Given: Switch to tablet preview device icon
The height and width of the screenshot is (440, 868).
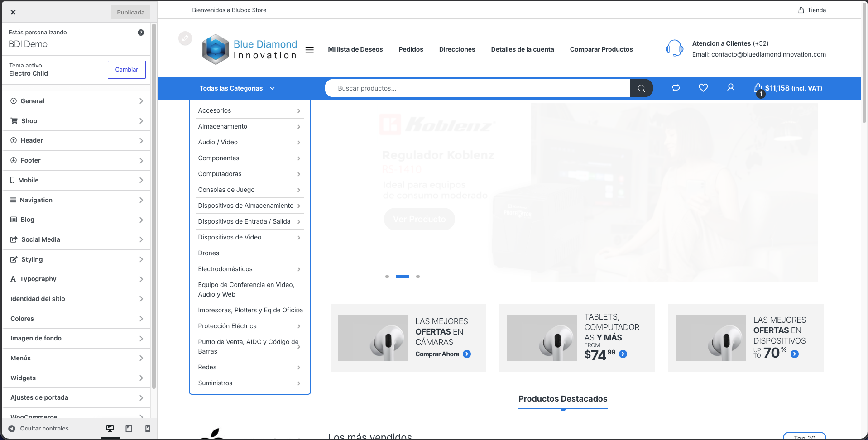Looking at the screenshot, I should pyautogui.click(x=129, y=429).
